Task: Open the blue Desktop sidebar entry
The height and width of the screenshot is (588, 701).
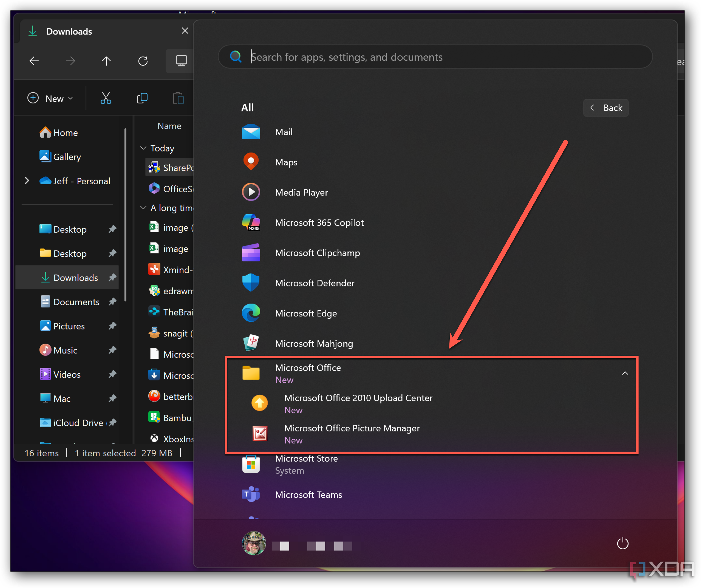Action: point(67,230)
